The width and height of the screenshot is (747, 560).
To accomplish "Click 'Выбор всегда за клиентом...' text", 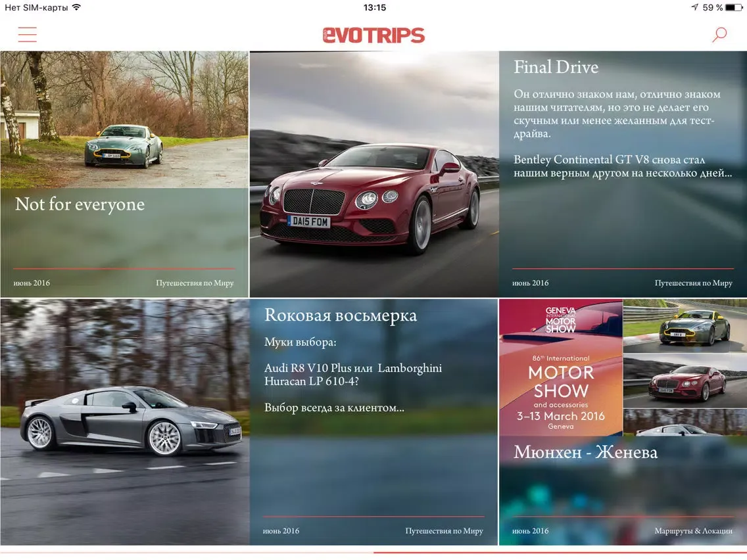I will (x=334, y=408).
